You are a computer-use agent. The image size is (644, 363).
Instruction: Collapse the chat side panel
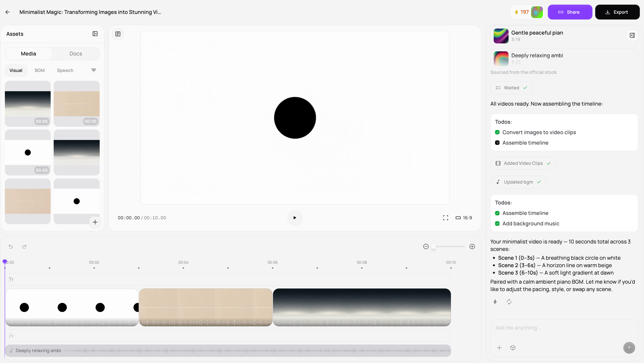pyautogui.click(x=632, y=36)
